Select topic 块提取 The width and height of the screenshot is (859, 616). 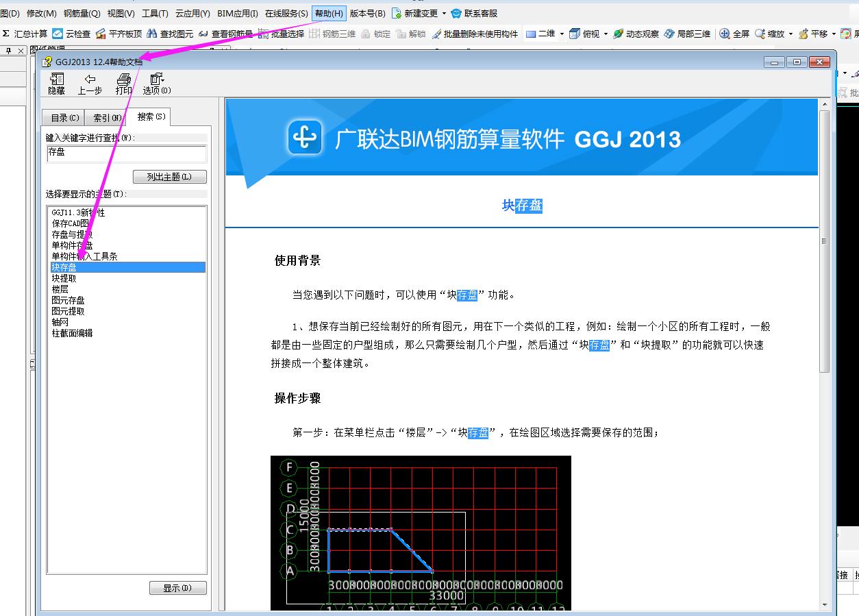[x=64, y=278]
